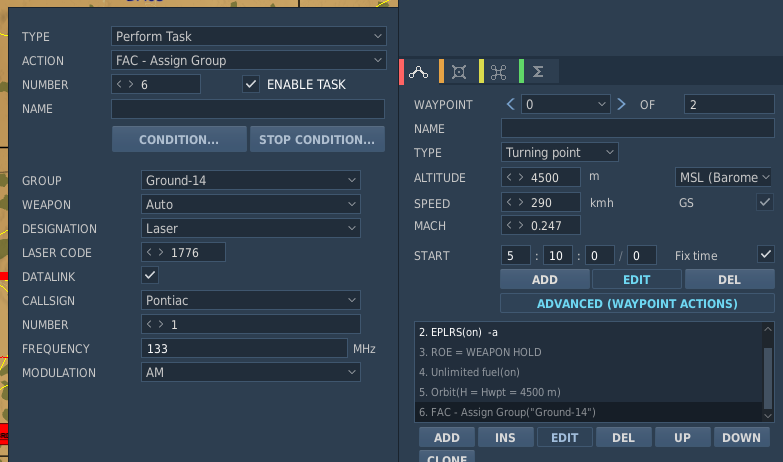Open DESIGNATION Laser dropdown
The width and height of the screenshot is (783, 462).
coord(251,228)
